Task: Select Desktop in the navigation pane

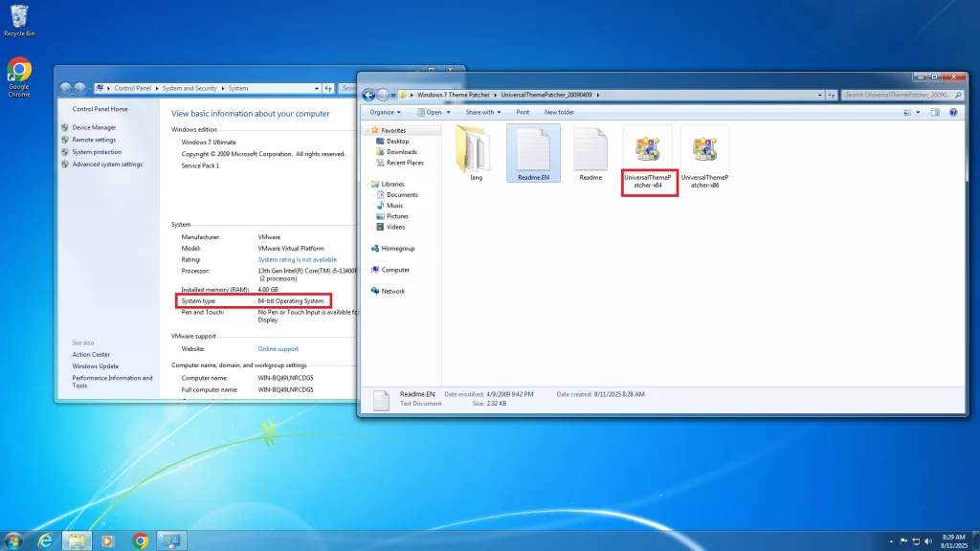Action: (x=397, y=142)
